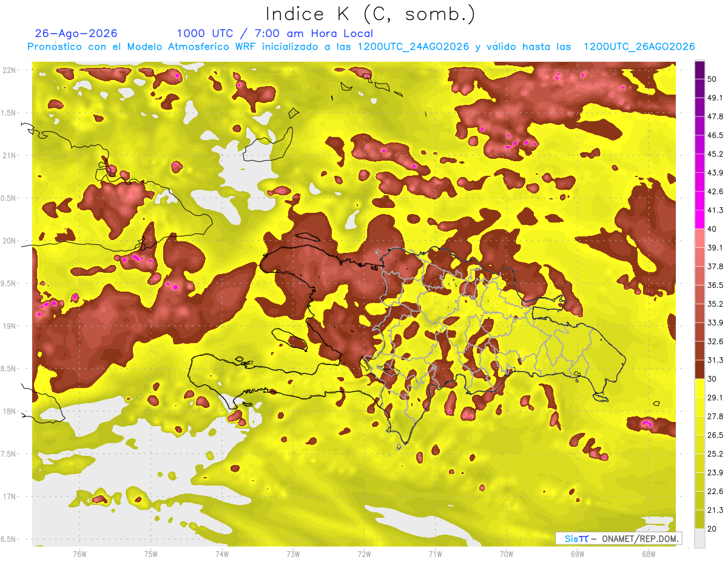Viewport: 728px width, 562px height.
Task: Click the latitude label "22N"
Action: [9, 70]
